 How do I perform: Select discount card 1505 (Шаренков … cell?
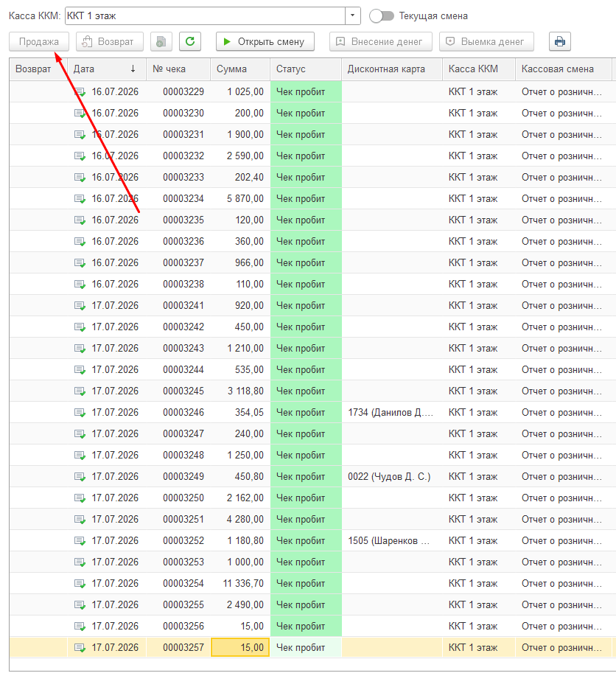pos(392,541)
